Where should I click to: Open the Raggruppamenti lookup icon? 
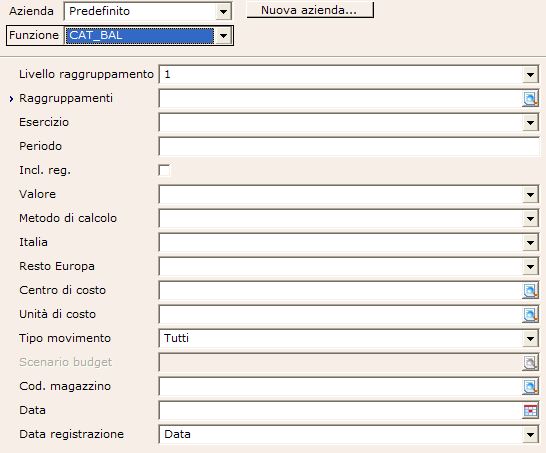[x=530, y=99]
